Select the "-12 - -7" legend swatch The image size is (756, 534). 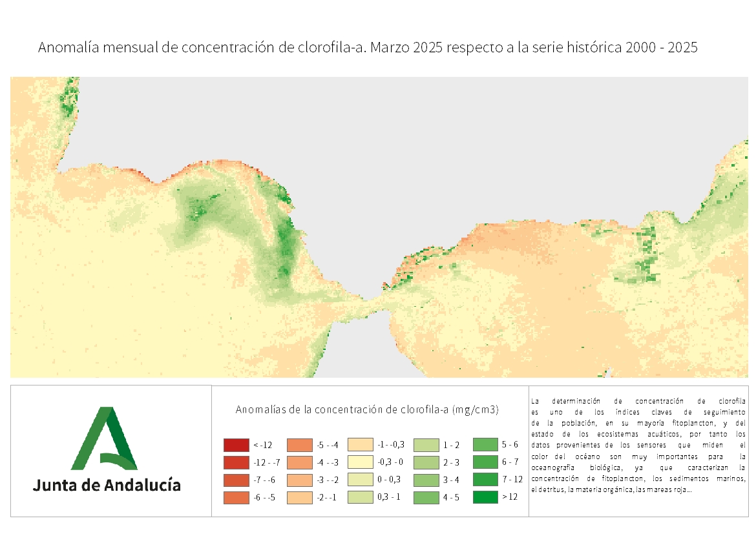tap(236, 462)
